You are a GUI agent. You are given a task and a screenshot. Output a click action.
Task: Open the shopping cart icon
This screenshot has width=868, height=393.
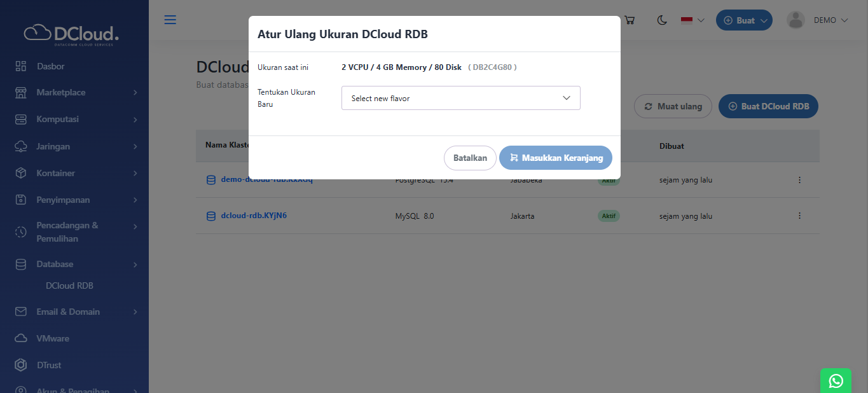[x=630, y=20]
